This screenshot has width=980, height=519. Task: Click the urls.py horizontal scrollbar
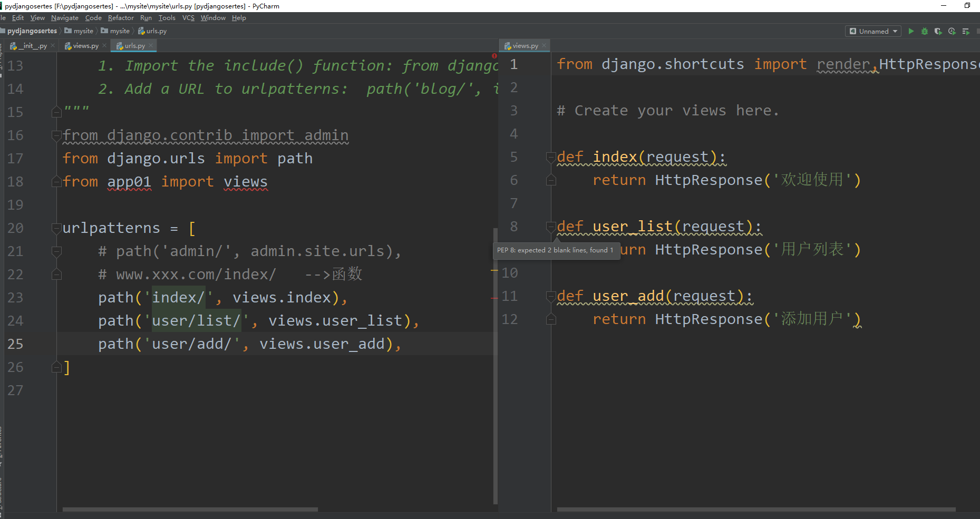[x=190, y=510]
